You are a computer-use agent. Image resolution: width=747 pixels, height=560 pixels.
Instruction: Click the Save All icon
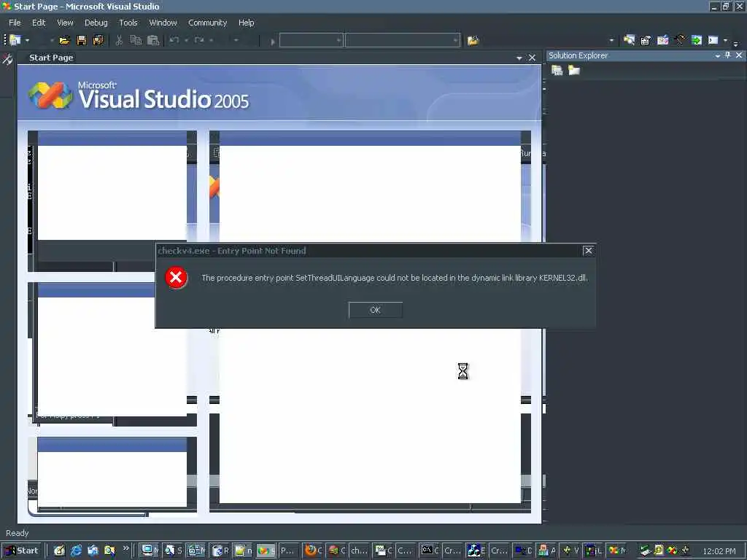point(98,41)
